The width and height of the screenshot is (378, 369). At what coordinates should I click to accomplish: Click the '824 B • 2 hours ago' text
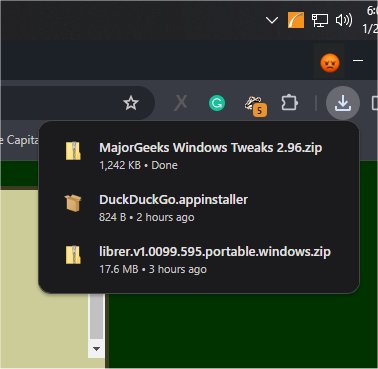coord(147,217)
